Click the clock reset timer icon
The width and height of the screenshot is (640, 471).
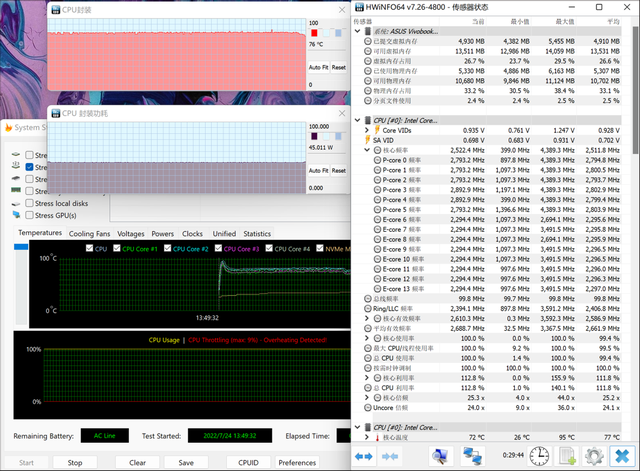(x=539, y=456)
